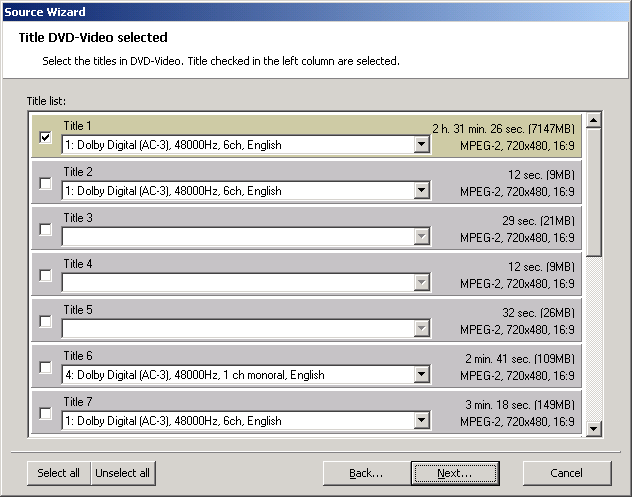Select the Title 3 row duration text

click(x=540, y=220)
